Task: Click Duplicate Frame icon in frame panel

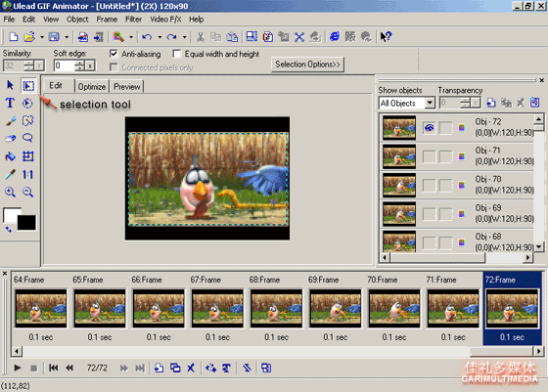Action: click(x=175, y=368)
